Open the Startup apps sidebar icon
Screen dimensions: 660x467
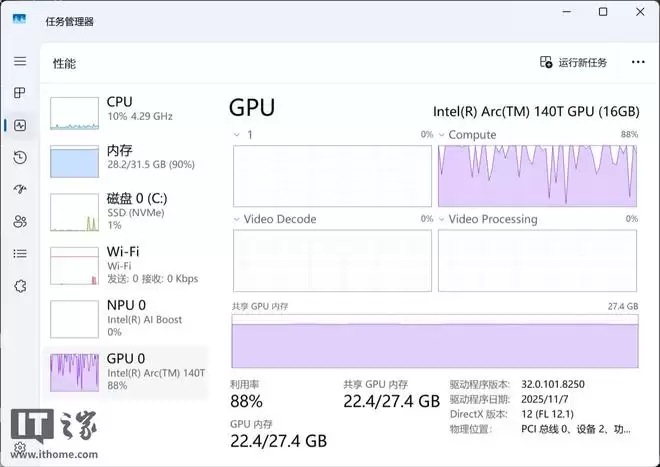[19, 189]
